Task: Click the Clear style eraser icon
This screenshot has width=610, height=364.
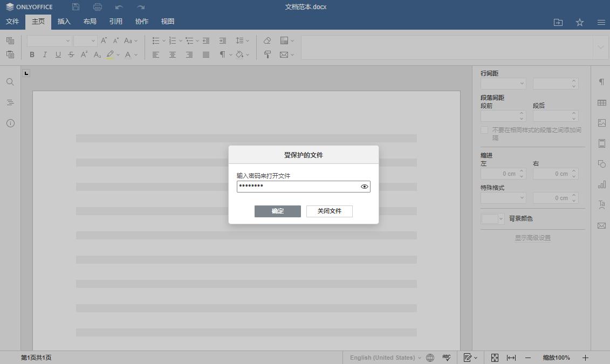Action: [268, 40]
